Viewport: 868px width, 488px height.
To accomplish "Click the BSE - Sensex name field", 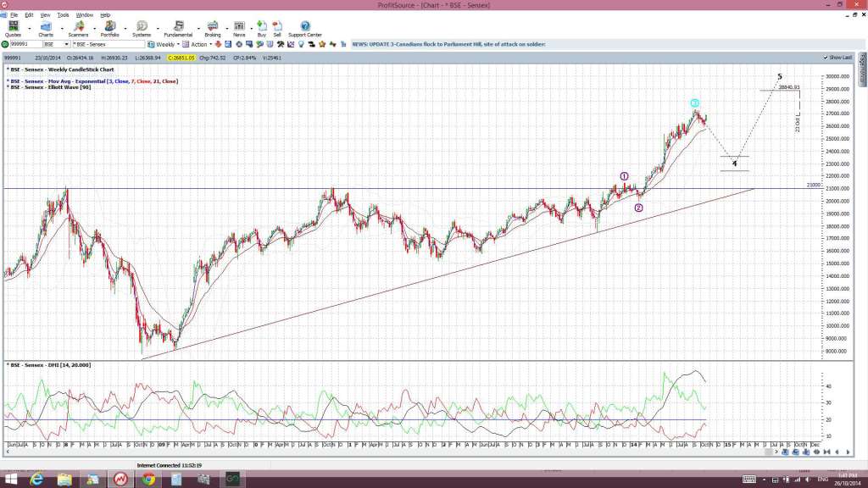I will coord(108,44).
